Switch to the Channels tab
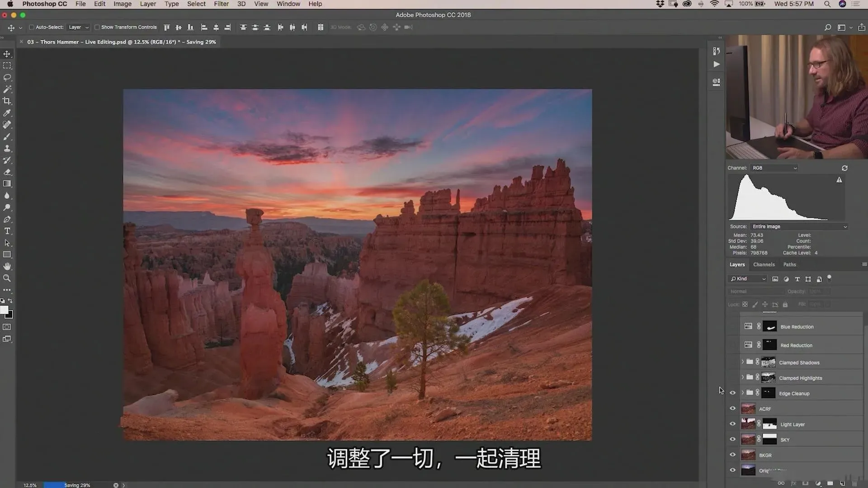This screenshot has height=488, width=868. click(x=764, y=265)
